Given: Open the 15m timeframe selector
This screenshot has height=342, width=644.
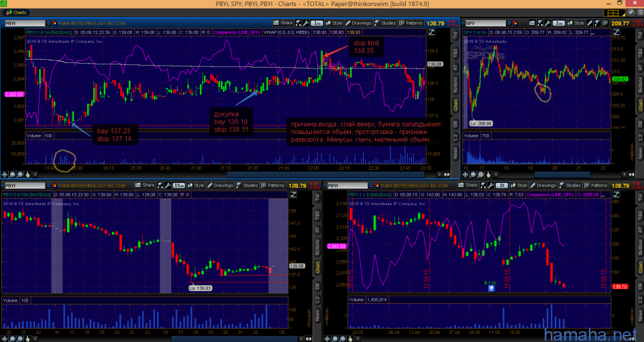Looking at the screenshot, I should [178, 186].
